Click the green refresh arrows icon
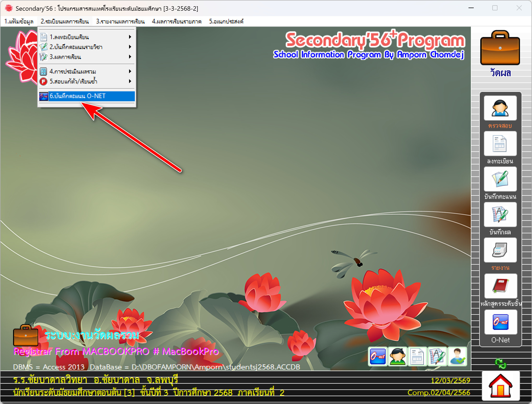The width and height of the screenshot is (532, 404). 500,364
